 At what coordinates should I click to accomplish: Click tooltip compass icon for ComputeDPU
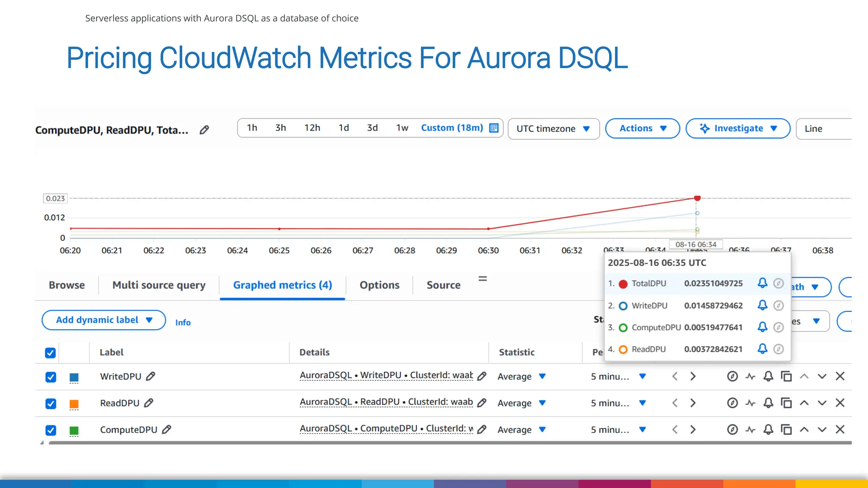[x=779, y=327]
